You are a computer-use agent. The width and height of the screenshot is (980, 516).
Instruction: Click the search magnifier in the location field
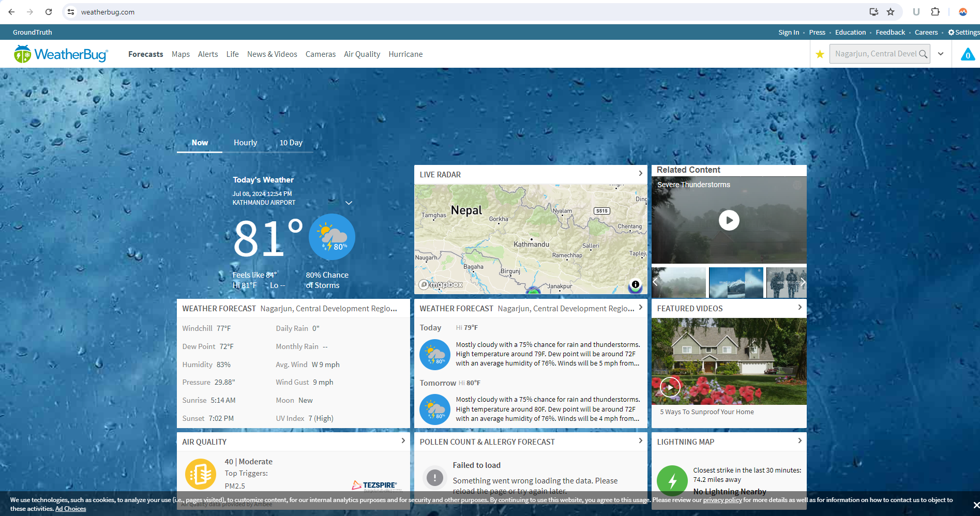(x=924, y=53)
